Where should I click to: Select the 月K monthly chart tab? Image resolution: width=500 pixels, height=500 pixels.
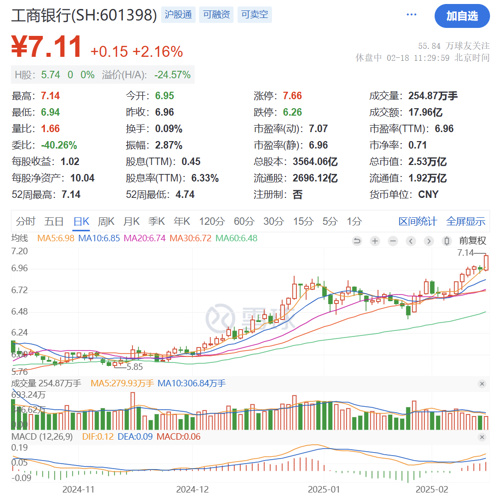tap(131, 221)
